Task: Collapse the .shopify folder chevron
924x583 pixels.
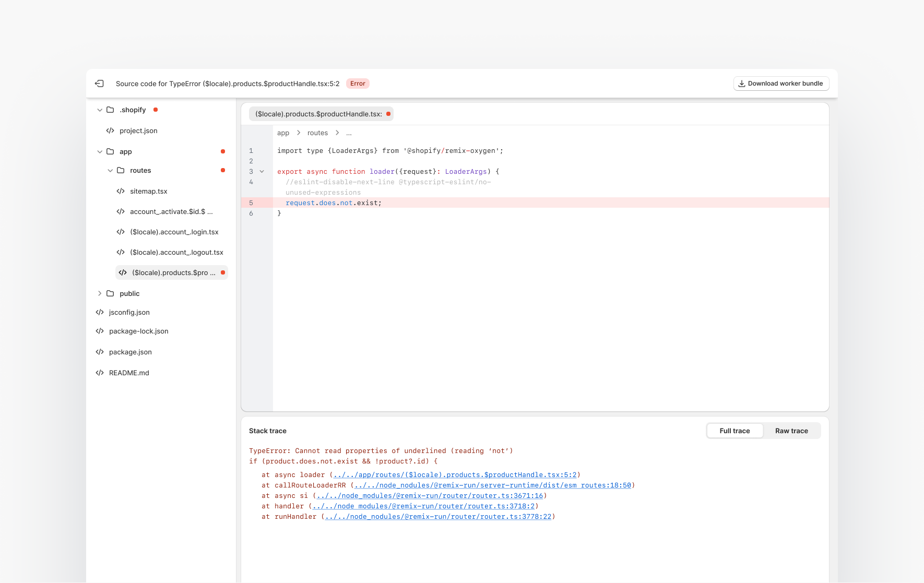Action: point(100,110)
